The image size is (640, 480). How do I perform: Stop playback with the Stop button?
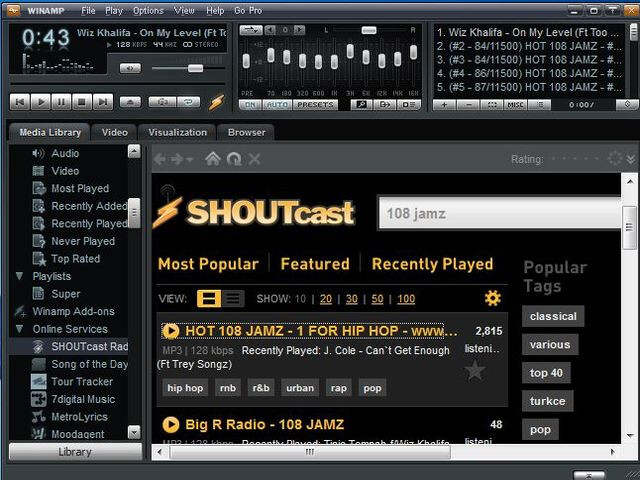(x=82, y=102)
